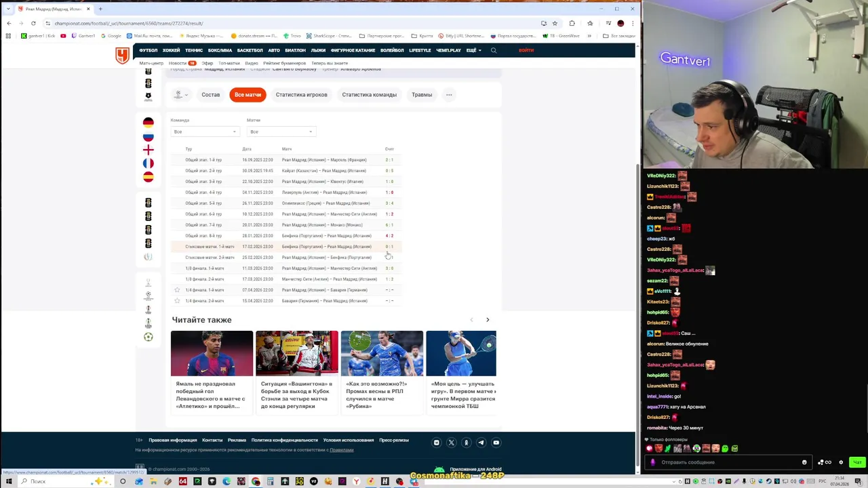The width and height of the screenshot is (868, 488).
Task: Open the site search magnifier icon
Action: 494,50
